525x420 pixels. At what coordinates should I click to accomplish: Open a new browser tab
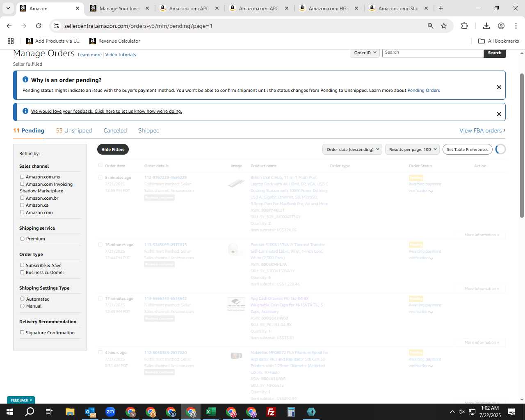click(x=441, y=8)
